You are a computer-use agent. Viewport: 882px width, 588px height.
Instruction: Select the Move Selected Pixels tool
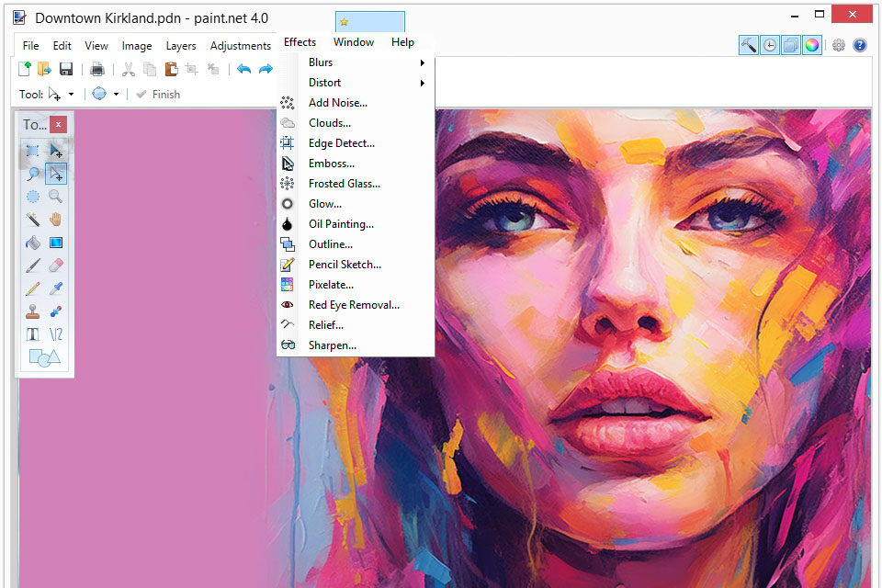(x=56, y=151)
